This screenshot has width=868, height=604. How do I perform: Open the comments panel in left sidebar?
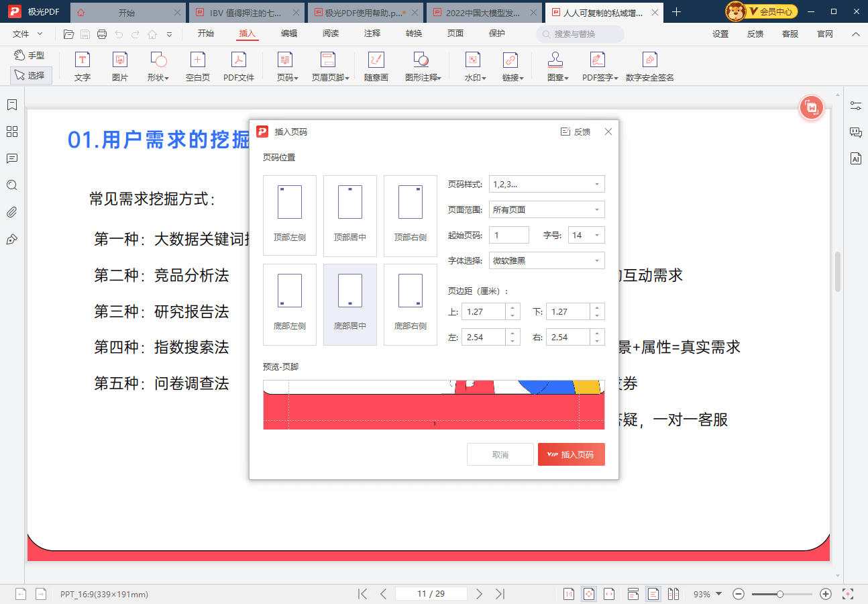click(11, 158)
